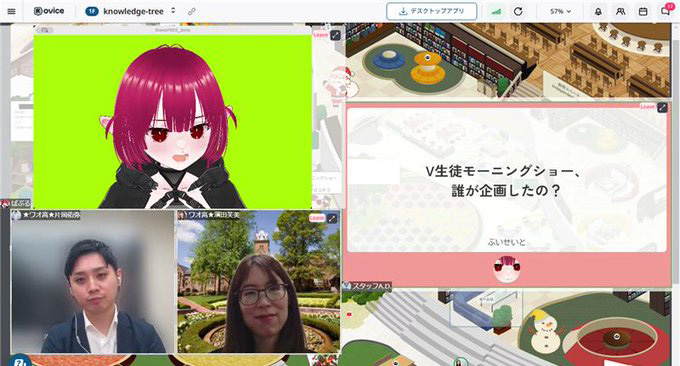Select the woman with glasses video tile
680x366 pixels.
(x=258, y=282)
